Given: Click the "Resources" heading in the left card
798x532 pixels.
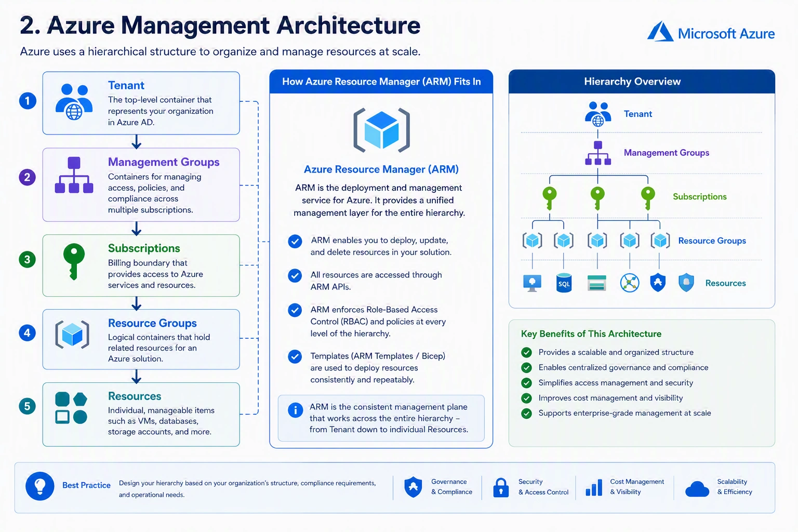Looking at the screenshot, I should (135, 396).
